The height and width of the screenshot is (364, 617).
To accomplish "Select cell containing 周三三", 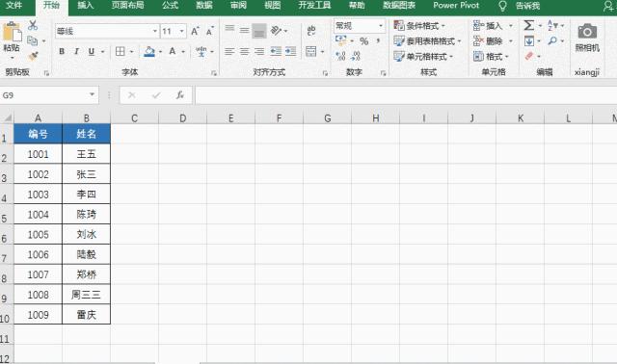I will [x=86, y=295].
